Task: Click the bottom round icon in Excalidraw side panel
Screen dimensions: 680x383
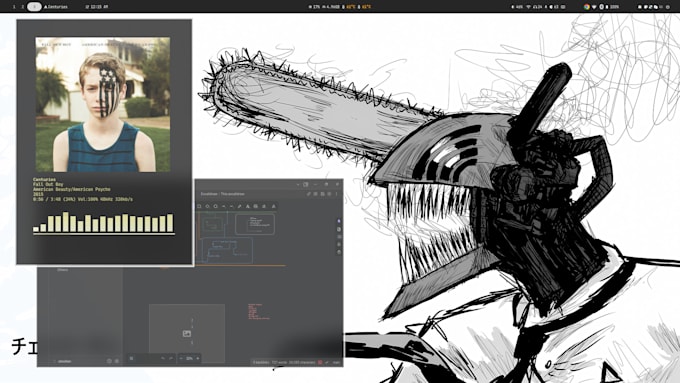Action: click(339, 252)
